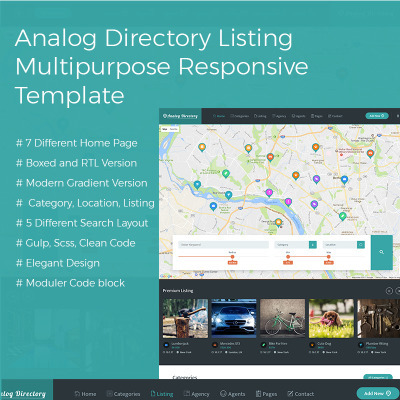400x400 pixels.
Task: Click Categories in the preview's top menu
Action: pyautogui.click(x=240, y=116)
